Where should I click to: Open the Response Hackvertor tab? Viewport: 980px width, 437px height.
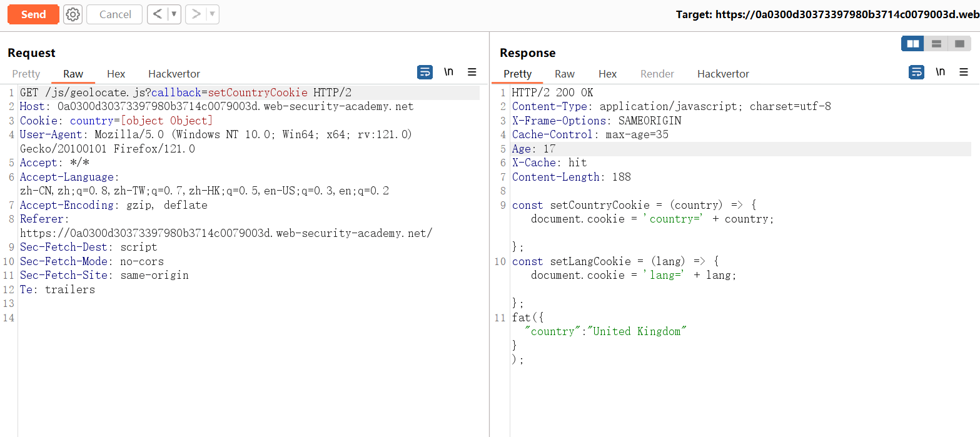723,74
